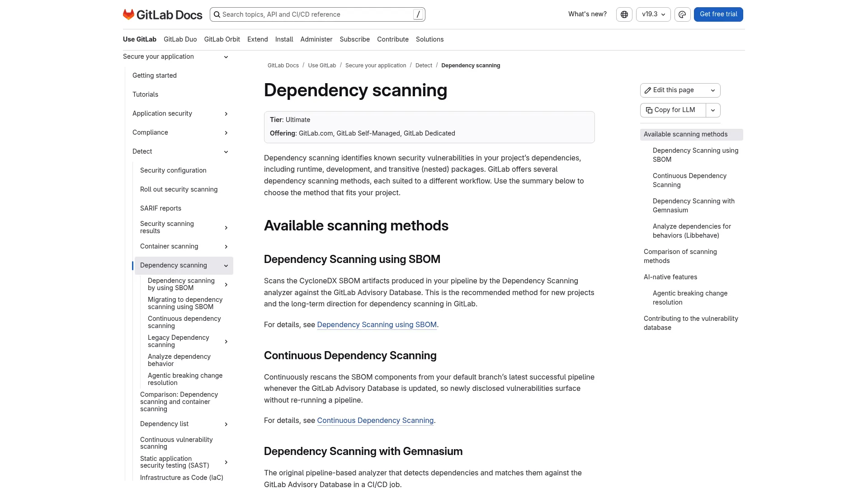The image size is (868, 488).
Task: Click the Get free trial button
Action: (x=718, y=14)
